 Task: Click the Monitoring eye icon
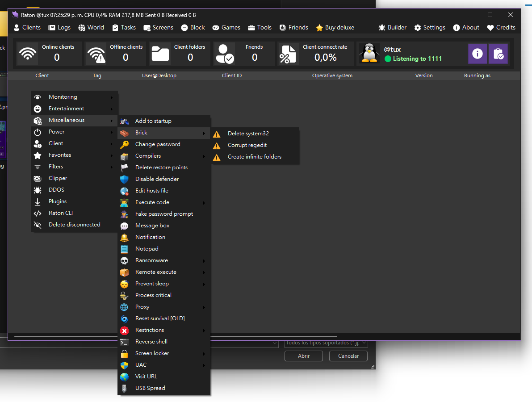38,97
